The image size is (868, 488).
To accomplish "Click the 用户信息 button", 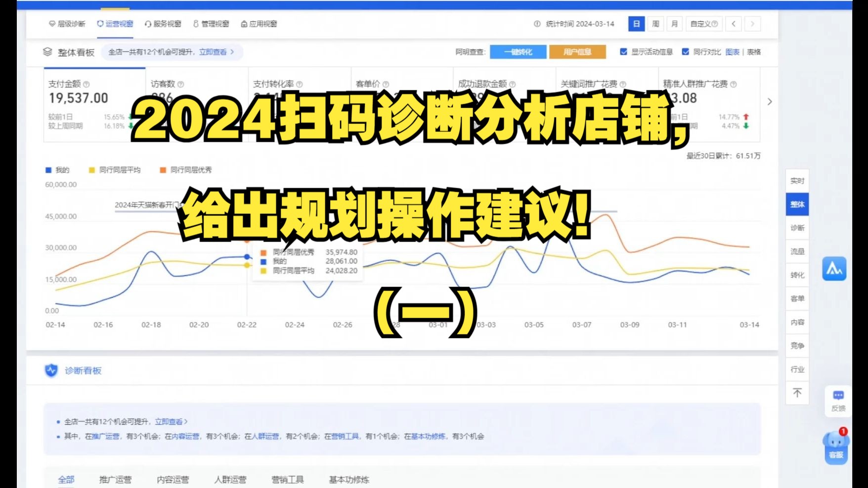I will 577,52.
